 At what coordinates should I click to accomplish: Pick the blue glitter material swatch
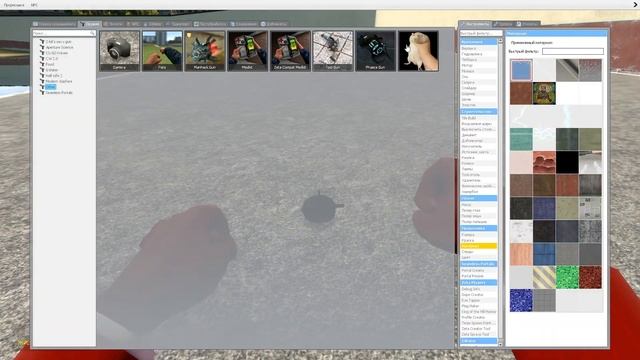[521, 300]
